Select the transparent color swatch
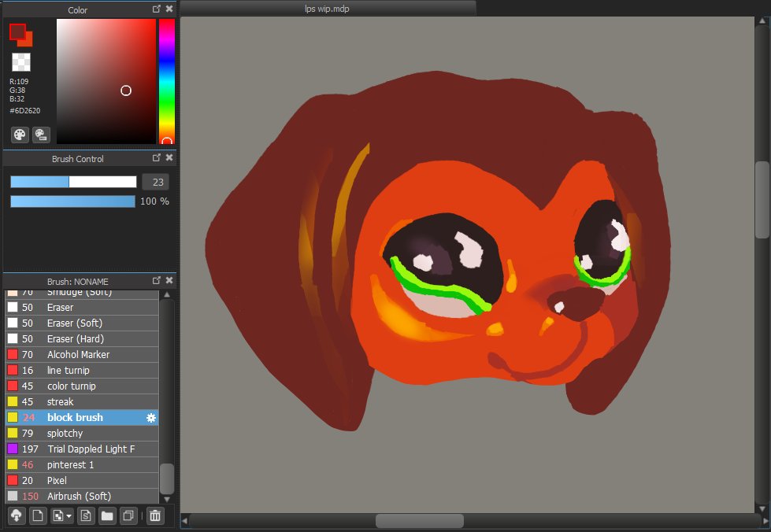This screenshot has height=532, width=771. (21, 62)
